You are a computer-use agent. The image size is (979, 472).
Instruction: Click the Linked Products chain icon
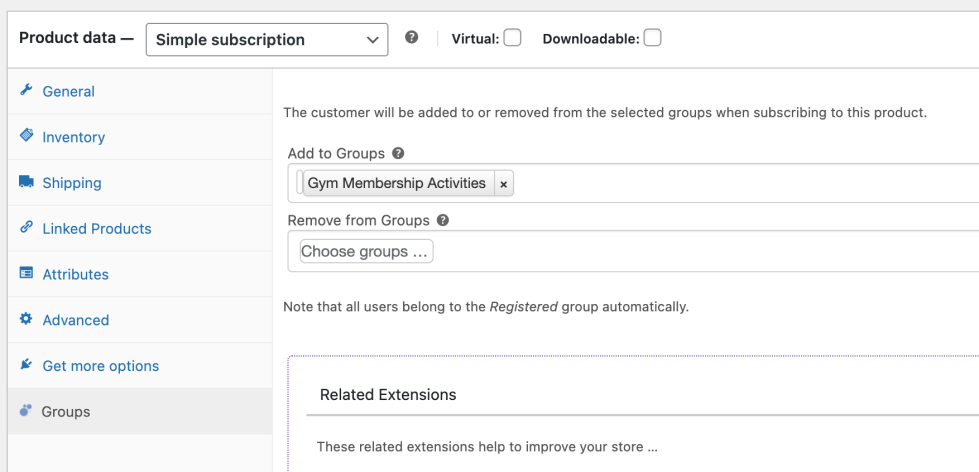pyautogui.click(x=26, y=228)
